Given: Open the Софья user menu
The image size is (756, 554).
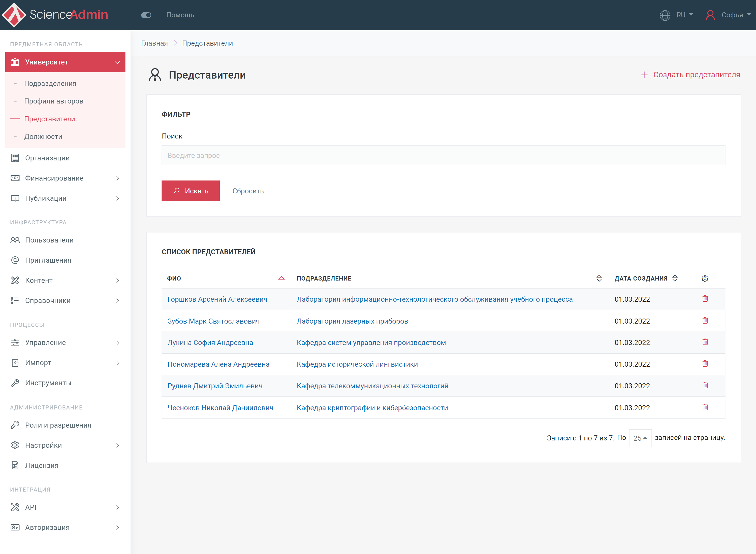Looking at the screenshot, I should pos(728,15).
